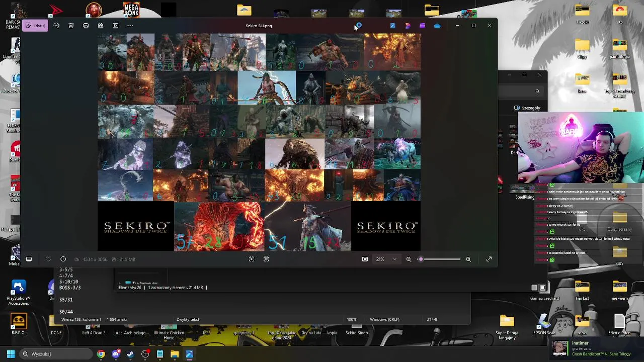Click the search icon in Explorer window
644x362 pixels.
point(537,91)
